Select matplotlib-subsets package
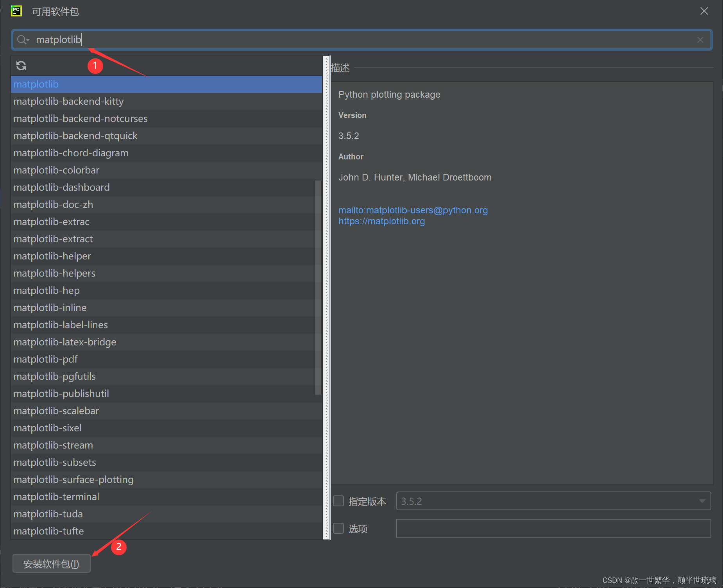Screen dimensions: 723x588 (x=166, y=463)
